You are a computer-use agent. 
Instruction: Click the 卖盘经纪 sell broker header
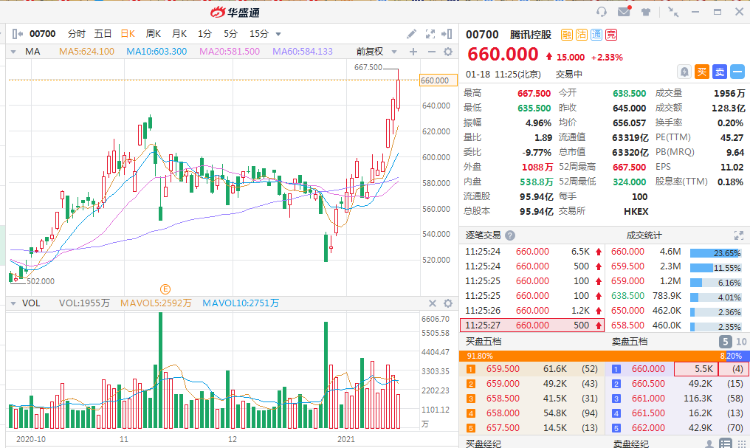631,444
